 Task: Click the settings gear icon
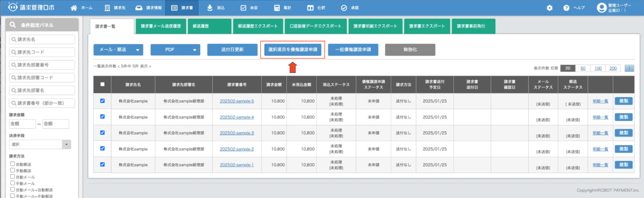[x=549, y=8]
